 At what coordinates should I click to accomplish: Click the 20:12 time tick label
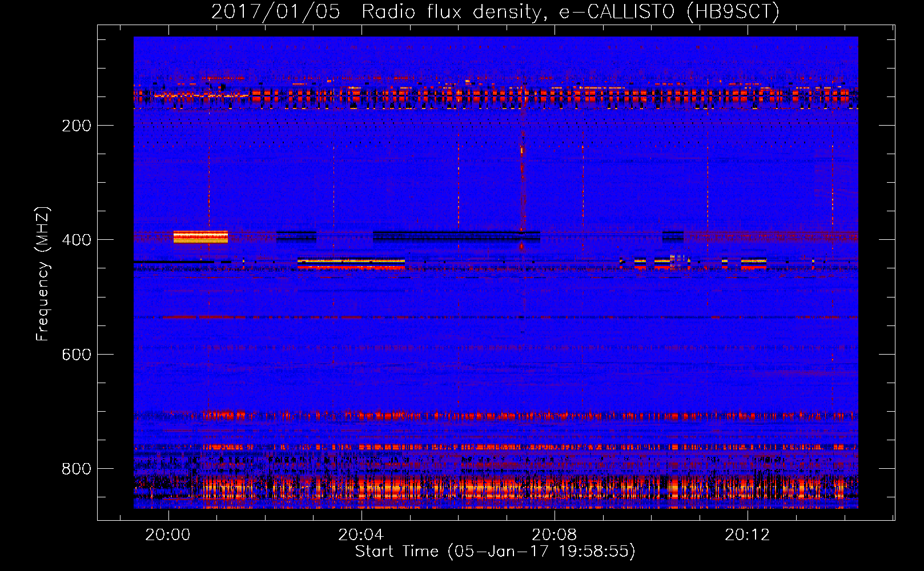[747, 534]
